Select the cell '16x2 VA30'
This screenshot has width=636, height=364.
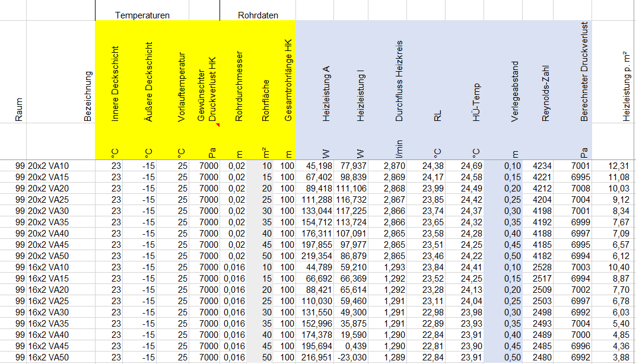coord(61,312)
